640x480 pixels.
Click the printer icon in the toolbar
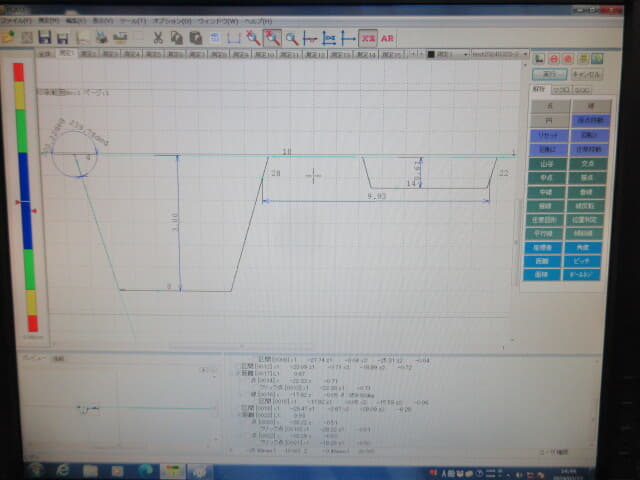[101, 38]
